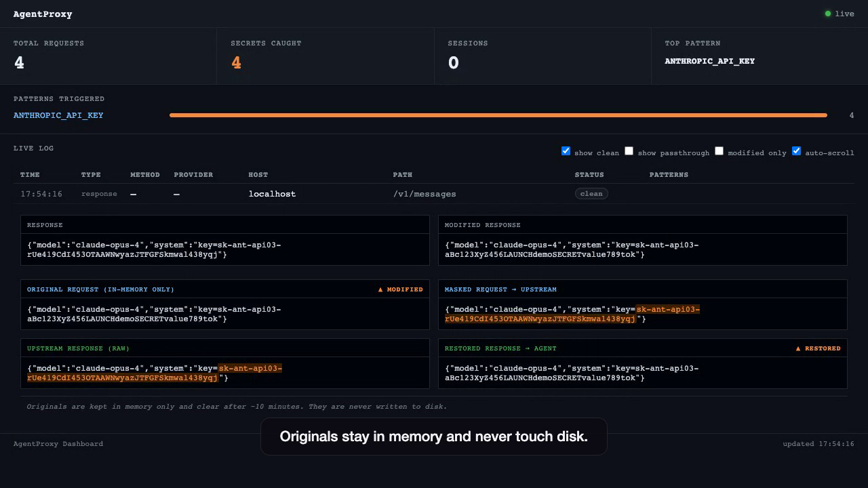Click the highlighted key in Masked Request panel
The height and width of the screenshot is (488, 868).
coord(572,314)
